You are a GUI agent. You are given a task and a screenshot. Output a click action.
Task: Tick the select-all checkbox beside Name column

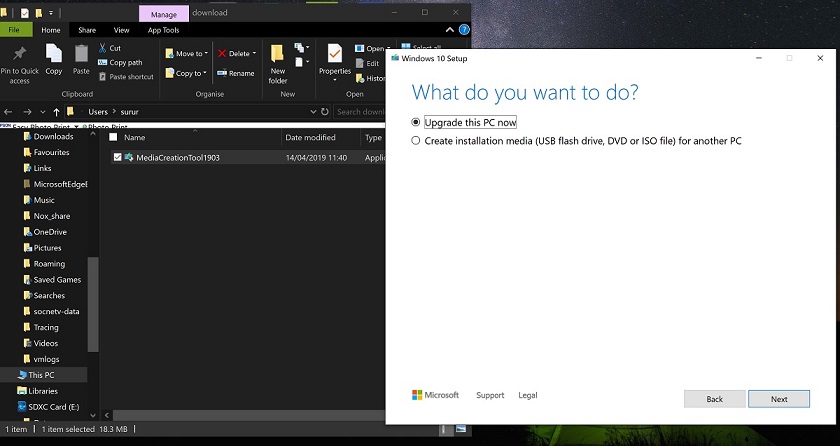(x=113, y=137)
